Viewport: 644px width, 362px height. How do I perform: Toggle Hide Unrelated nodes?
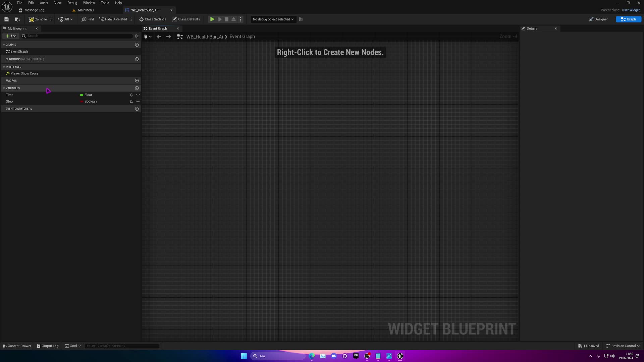[112, 19]
